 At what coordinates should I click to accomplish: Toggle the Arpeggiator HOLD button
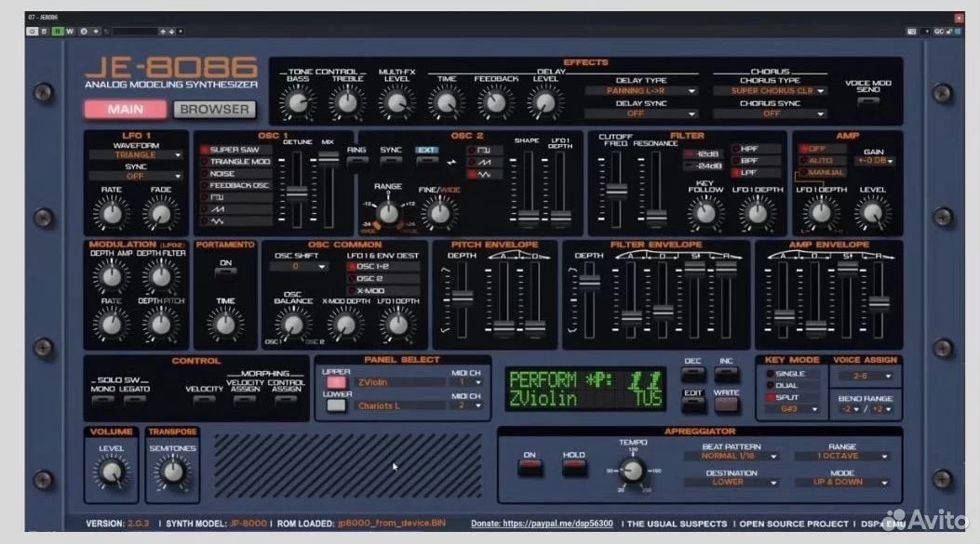click(573, 468)
